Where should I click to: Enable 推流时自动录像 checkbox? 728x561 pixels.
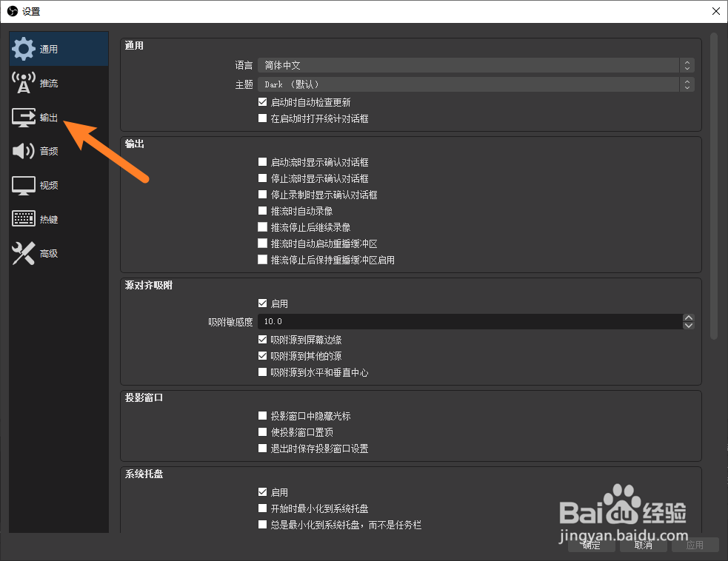point(262,211)
